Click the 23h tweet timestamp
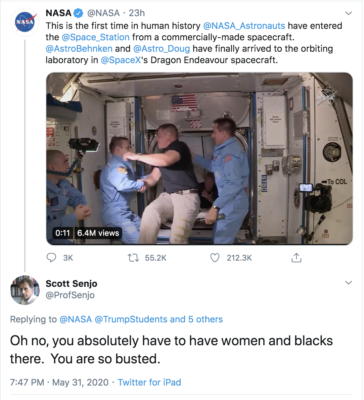Screen dimensions: 364x400 (x=137, y=13)
